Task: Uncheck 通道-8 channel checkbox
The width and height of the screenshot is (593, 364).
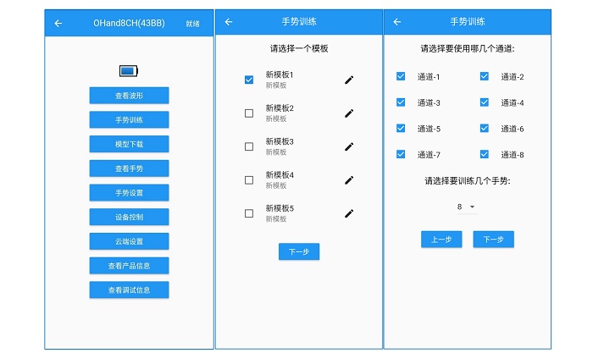Action: click(484, 154)
